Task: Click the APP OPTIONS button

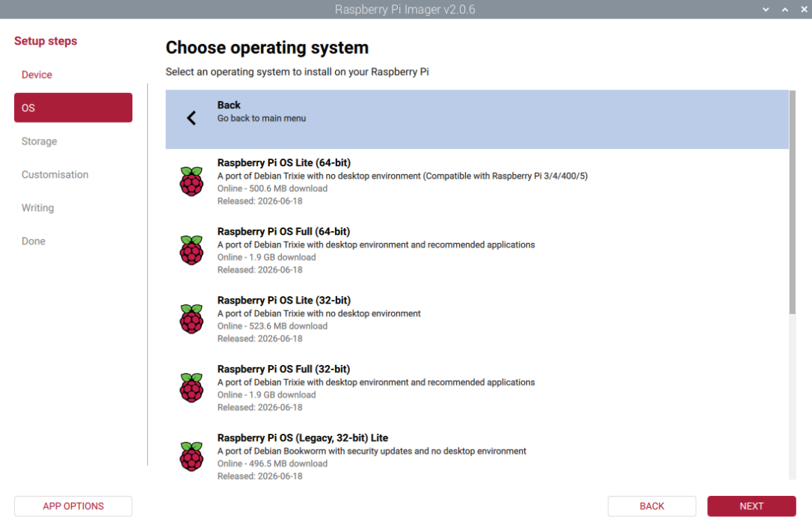Action: pyautogui.click(x=73, y=506)
